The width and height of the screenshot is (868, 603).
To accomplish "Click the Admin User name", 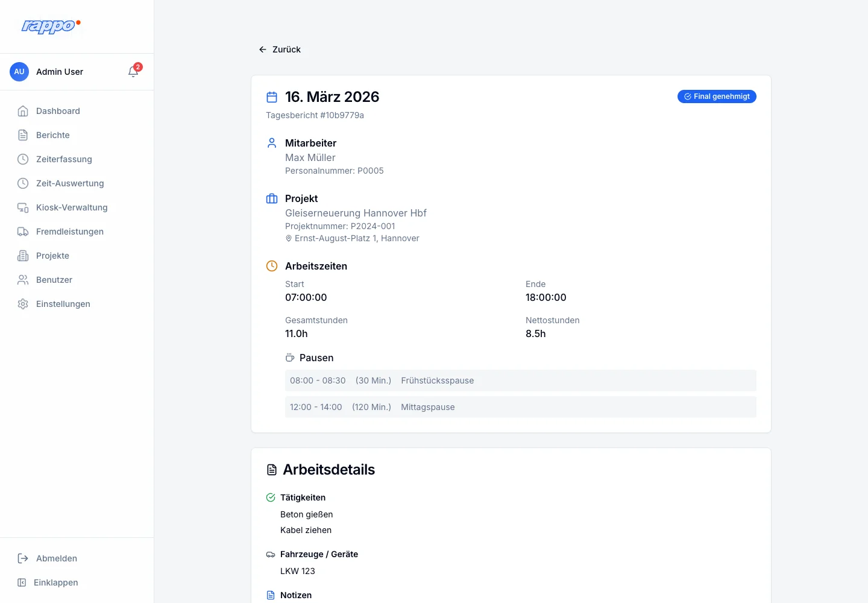I will click(x=60, y=72).
